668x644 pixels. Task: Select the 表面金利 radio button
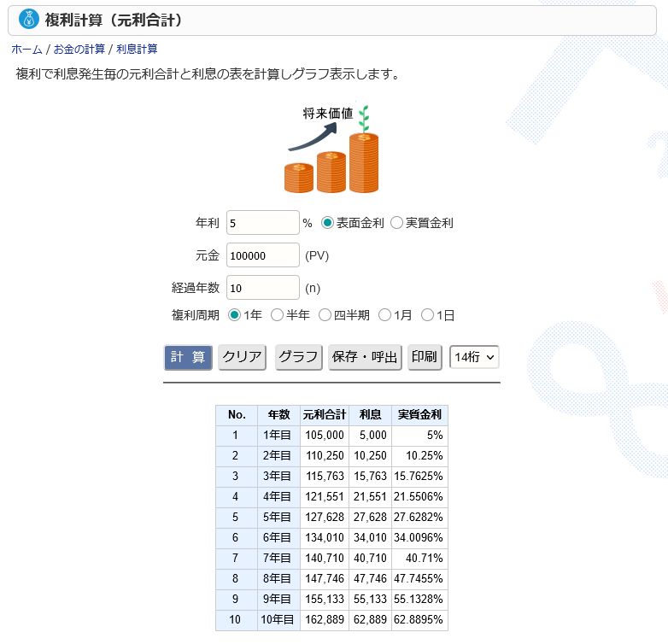coord(327,223)
